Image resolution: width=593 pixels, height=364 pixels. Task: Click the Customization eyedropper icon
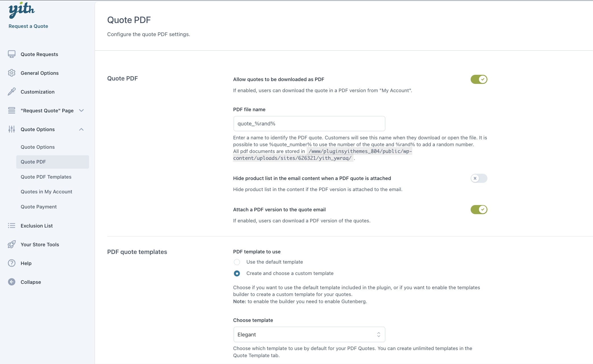12,92
